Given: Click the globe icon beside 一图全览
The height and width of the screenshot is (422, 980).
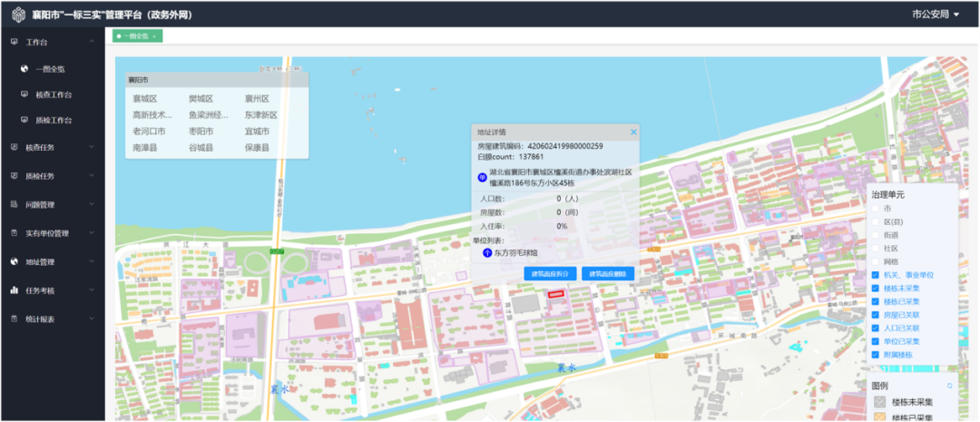Looking at the screenshot, I should [24, 68].
